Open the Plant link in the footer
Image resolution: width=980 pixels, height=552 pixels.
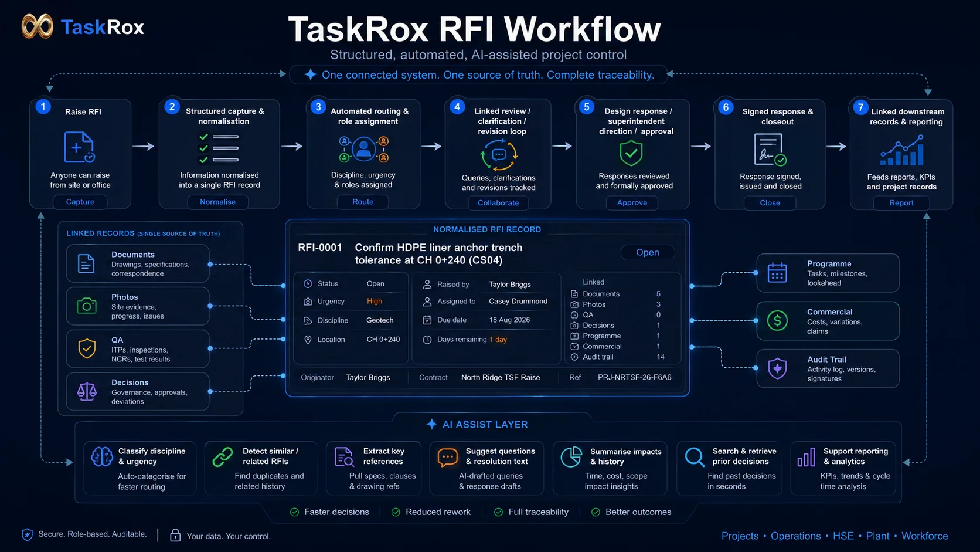click(x=877, y=536)
